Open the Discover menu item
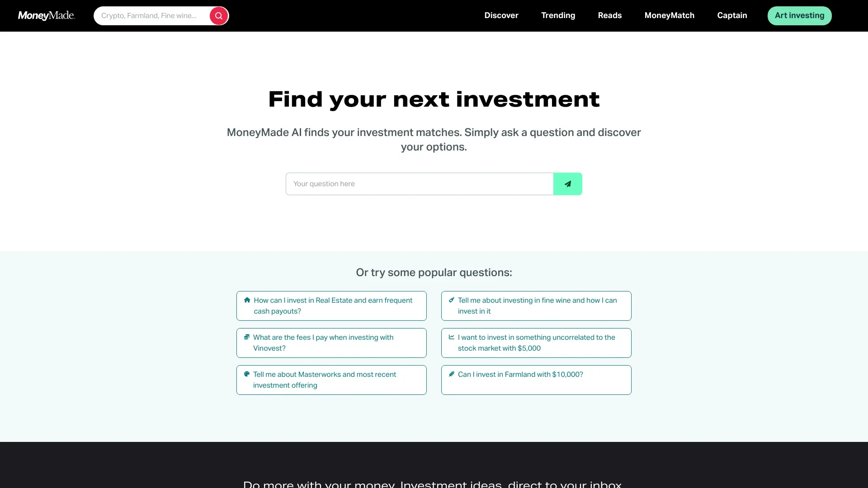Image resolution: width=868 pixels, height=488 pixels. pyautogui.click(x=501, y=15)
